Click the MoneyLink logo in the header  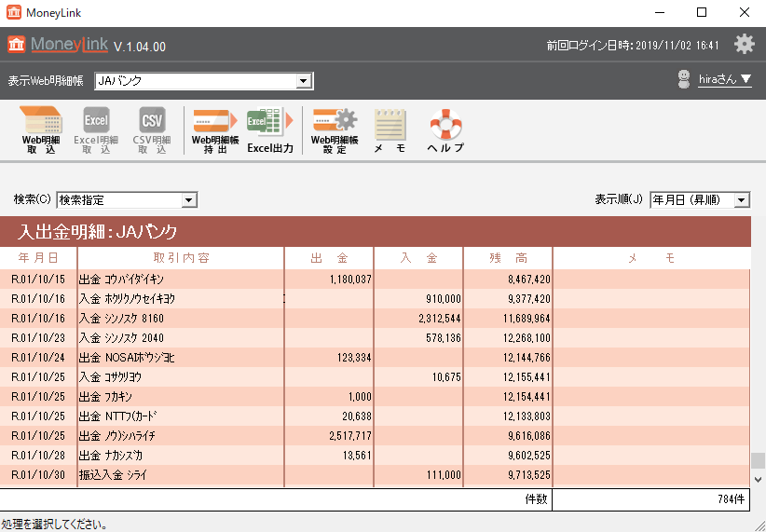(58, 45)
